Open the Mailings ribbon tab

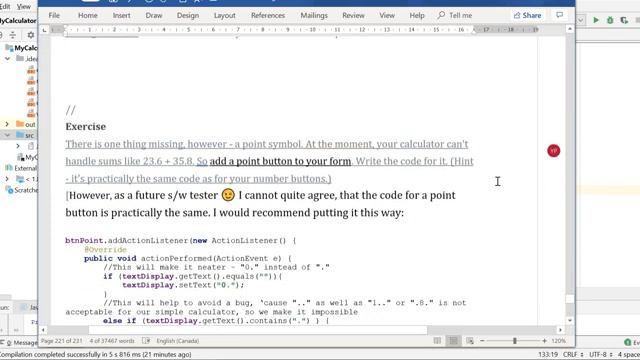[314, 16]
